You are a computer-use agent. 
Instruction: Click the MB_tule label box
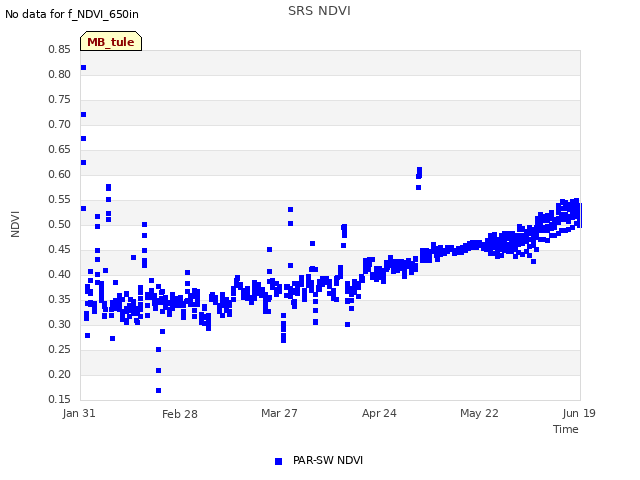click(x=111, y=41)
